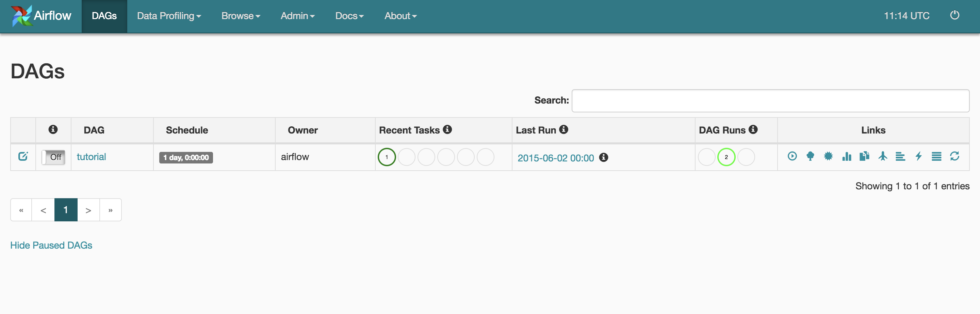The image size is (980, 314).
Task: Go to next page with > button
Action: tap(88, 210)
